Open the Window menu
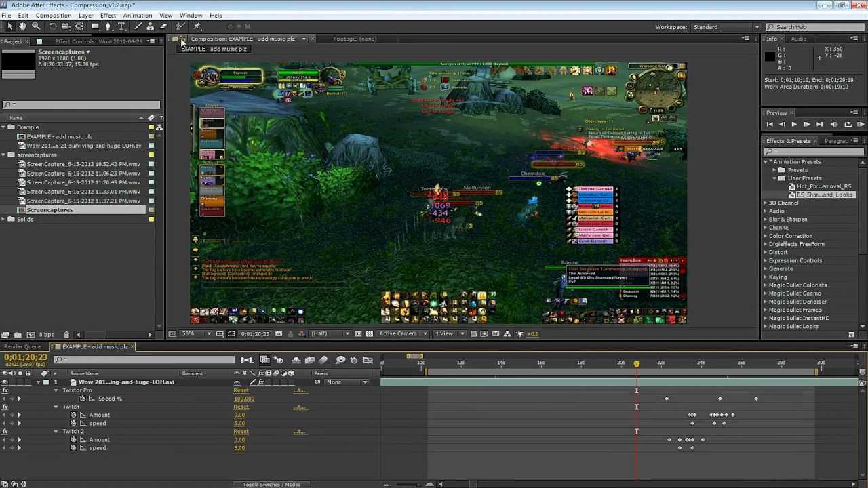The height and width of the screenshot is (488, 868). click(191, 15)
